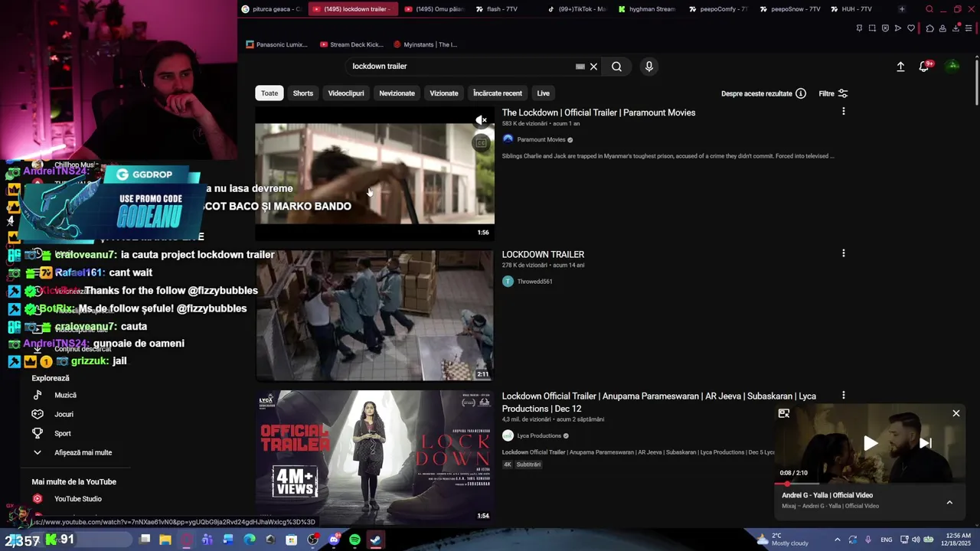This screenshot has height=551, width=980.
Task: Open Spotify from the taskbar
Action: tap(354, 540)
